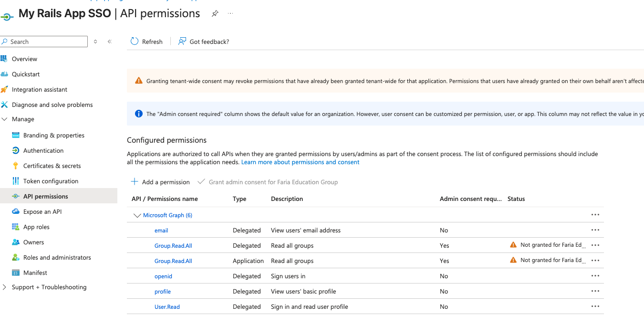
Task: Open the ellipsis menu beside the page title
Action: pos(230,14)
